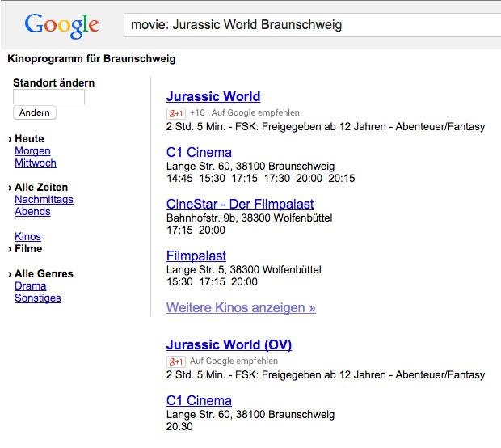The width and height of the screenshot is (501, 448).
Task: Click the 14:45 showtime at C1 Cinema
Action: 179,179
